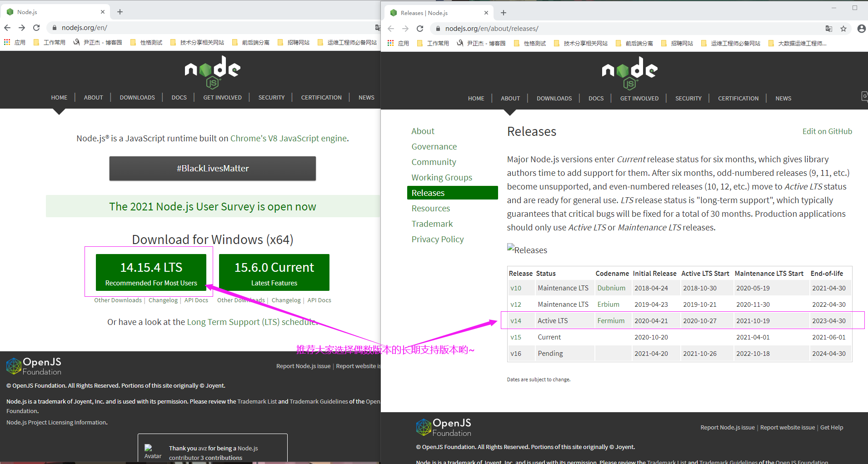
Task: Select ABOUT in the Releases page navigation
Action: [x=510, y=99]
